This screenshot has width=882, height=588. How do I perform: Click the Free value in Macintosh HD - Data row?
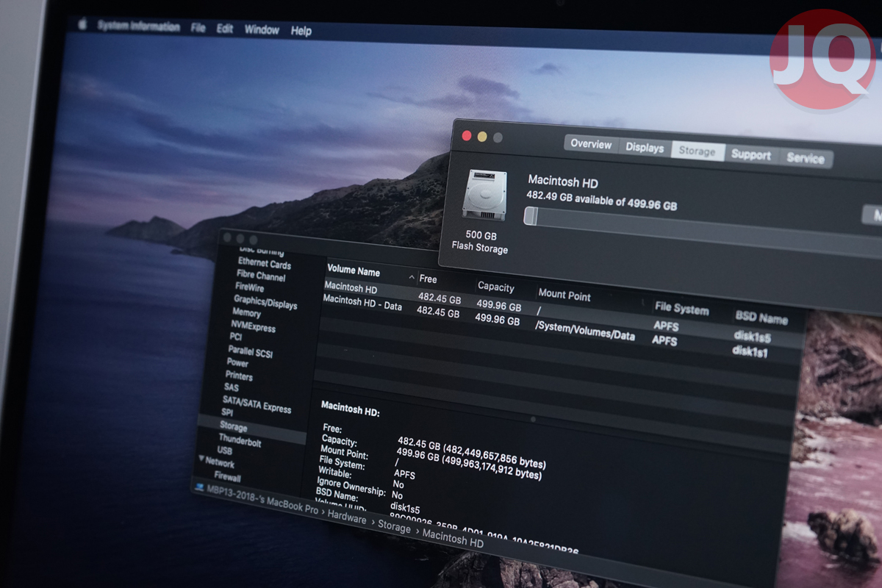click(438, 312)
